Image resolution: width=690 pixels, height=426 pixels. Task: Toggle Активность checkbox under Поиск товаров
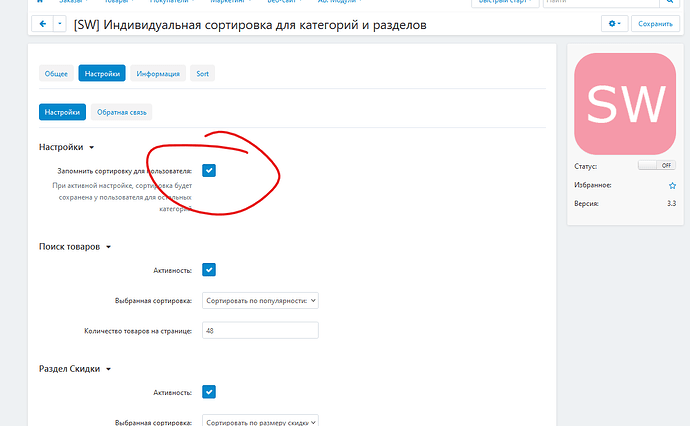pyautogui.click(x=209, y=270)
